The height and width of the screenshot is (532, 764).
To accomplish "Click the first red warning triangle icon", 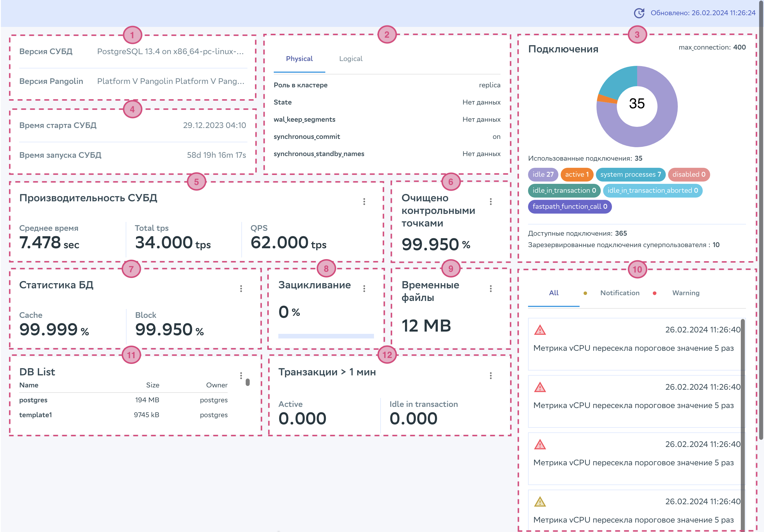I will [540, 330].
